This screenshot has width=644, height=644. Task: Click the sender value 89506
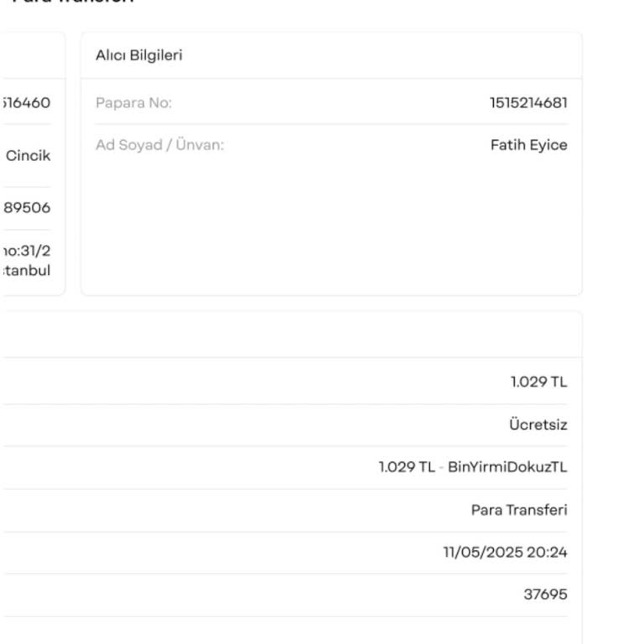click(x=29, y=207)
